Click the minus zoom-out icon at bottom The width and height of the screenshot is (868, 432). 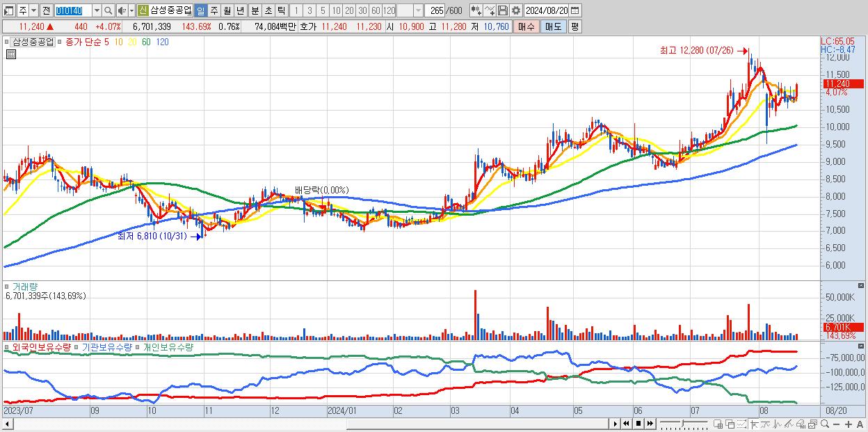(x=836, y=424)
